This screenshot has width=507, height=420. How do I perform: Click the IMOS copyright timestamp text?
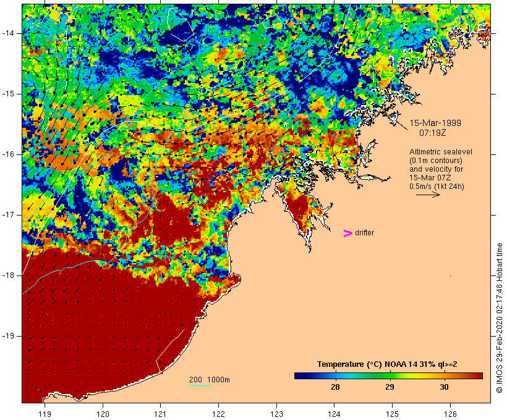(499, 318)
